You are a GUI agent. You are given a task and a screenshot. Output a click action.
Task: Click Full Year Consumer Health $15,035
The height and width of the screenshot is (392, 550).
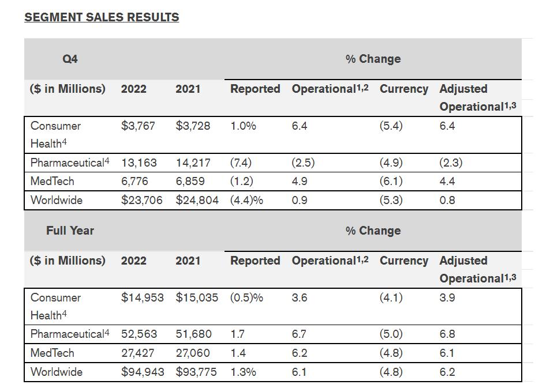196,297
